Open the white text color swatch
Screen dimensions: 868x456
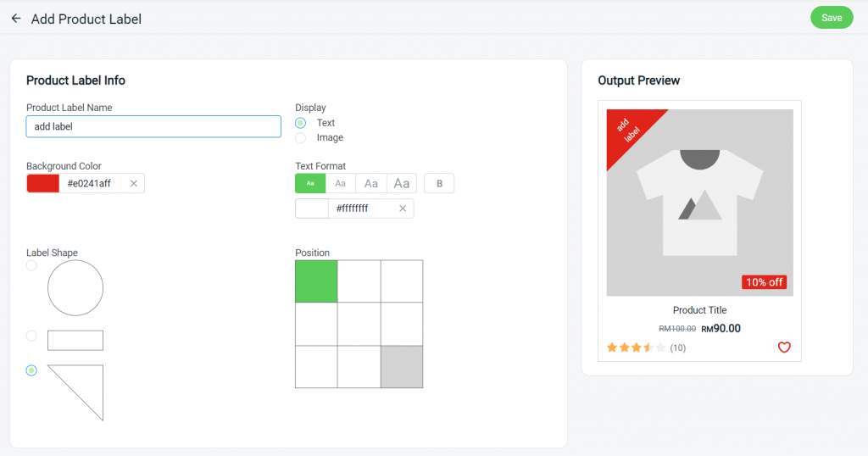(312, 209)
